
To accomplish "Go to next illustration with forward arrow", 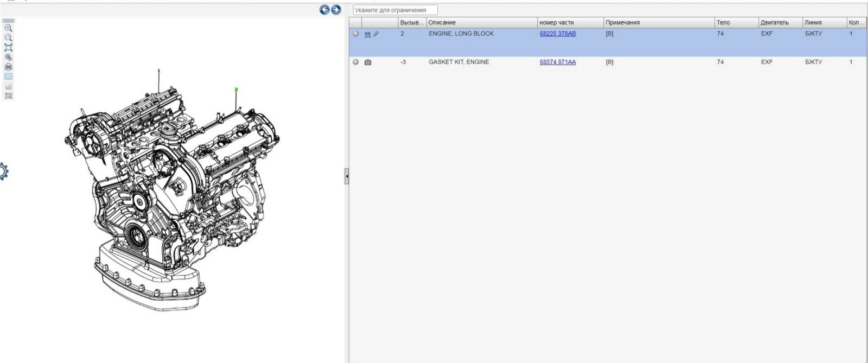I will pyautogui.click(x=336, y=10).
